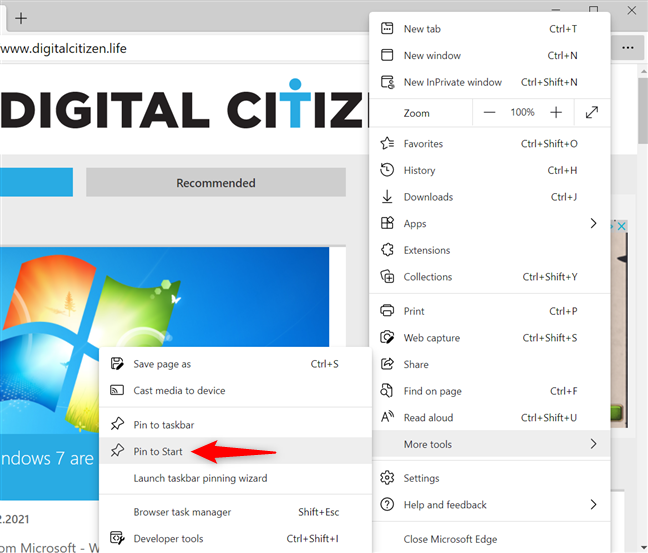
Task: Open the History menu entry
Action: (490, 170)
